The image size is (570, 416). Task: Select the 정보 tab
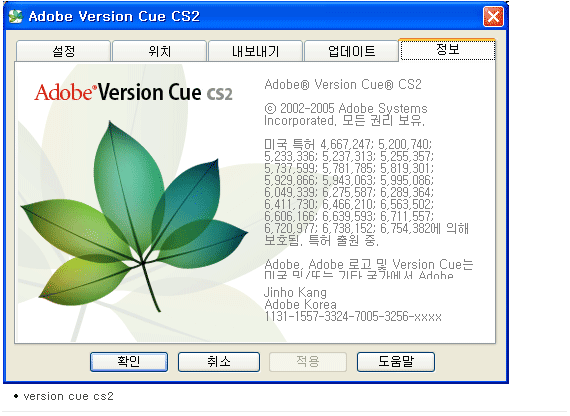coord(447,49)
